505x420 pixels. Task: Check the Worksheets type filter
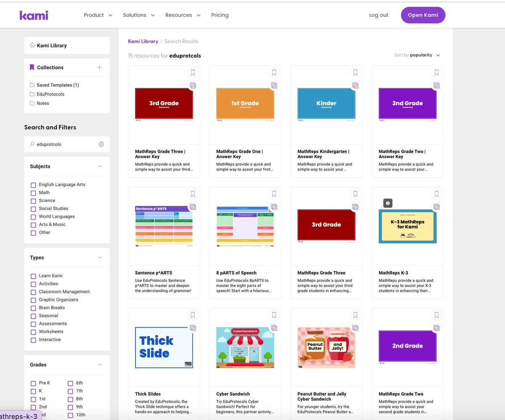coord(33,332)
